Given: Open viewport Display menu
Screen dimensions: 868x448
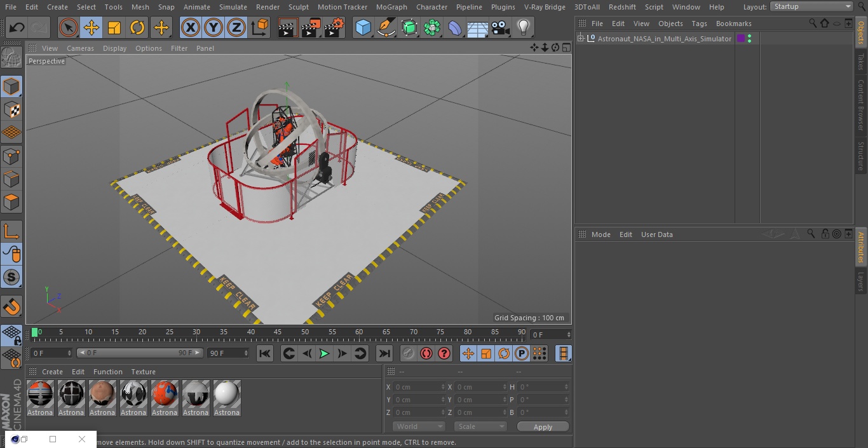Looking at the screenshot, I should (114, 48).
